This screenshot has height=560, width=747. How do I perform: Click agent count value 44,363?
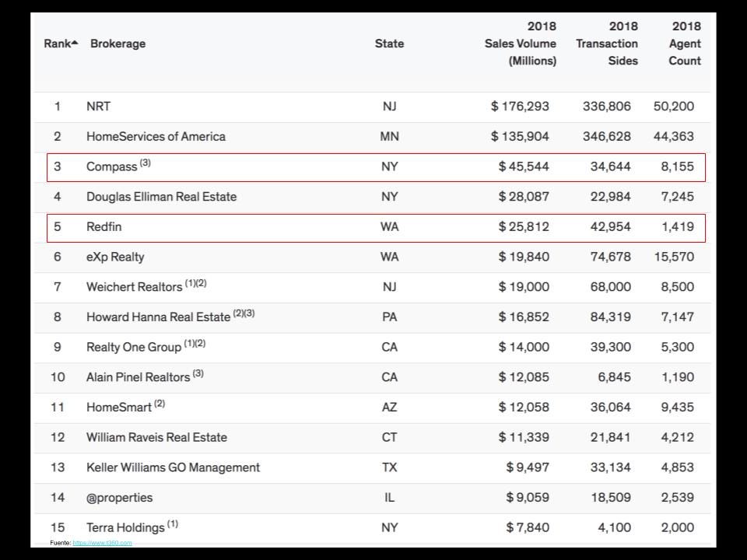click(674, 137)
